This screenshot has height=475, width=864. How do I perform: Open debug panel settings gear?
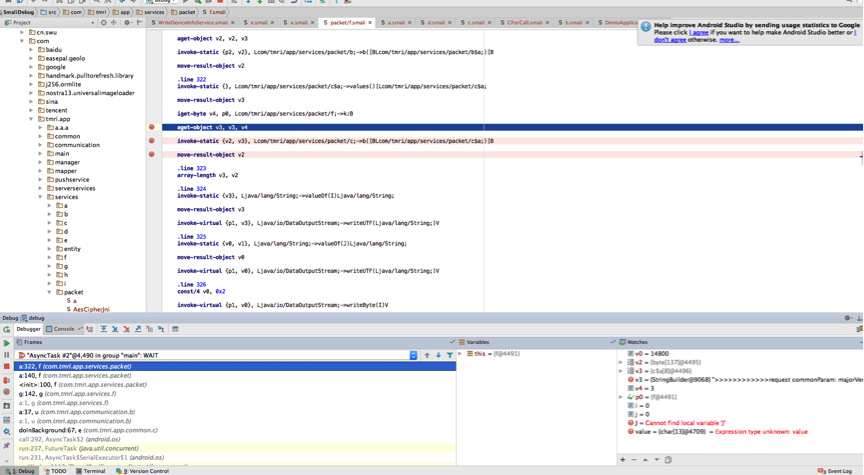pos(848,318)
